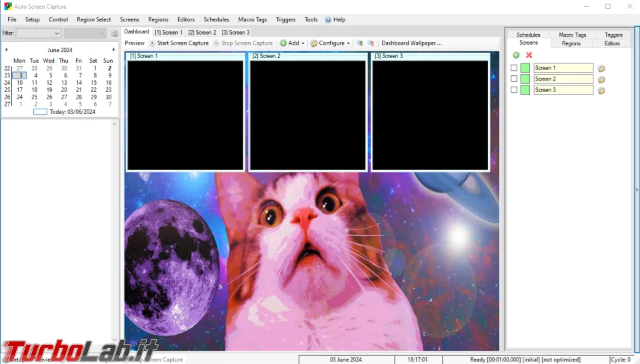This screenshot has height=364, width=640.
Task: Switch to the [3] Screen 3 tab
Action: click(x=236, y=32)
